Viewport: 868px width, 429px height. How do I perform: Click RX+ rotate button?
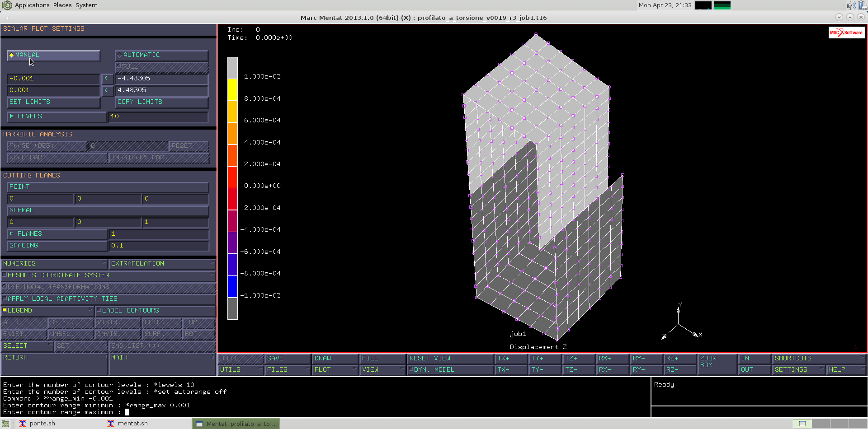613,359
